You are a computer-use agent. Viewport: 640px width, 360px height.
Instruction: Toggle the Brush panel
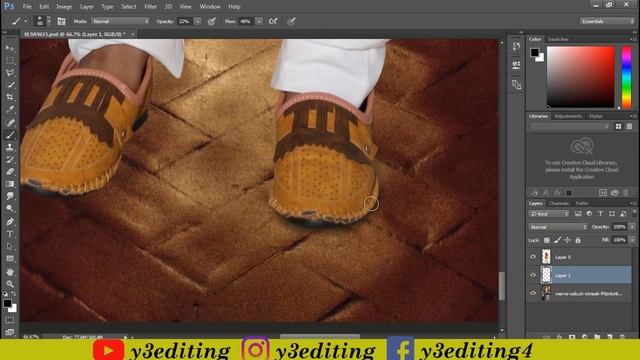61,21
